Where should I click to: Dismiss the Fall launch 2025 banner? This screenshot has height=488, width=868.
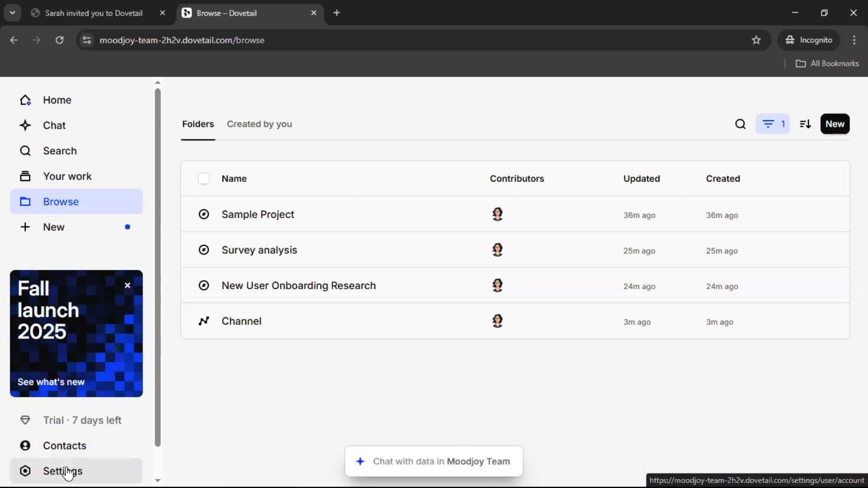(127, 285)
